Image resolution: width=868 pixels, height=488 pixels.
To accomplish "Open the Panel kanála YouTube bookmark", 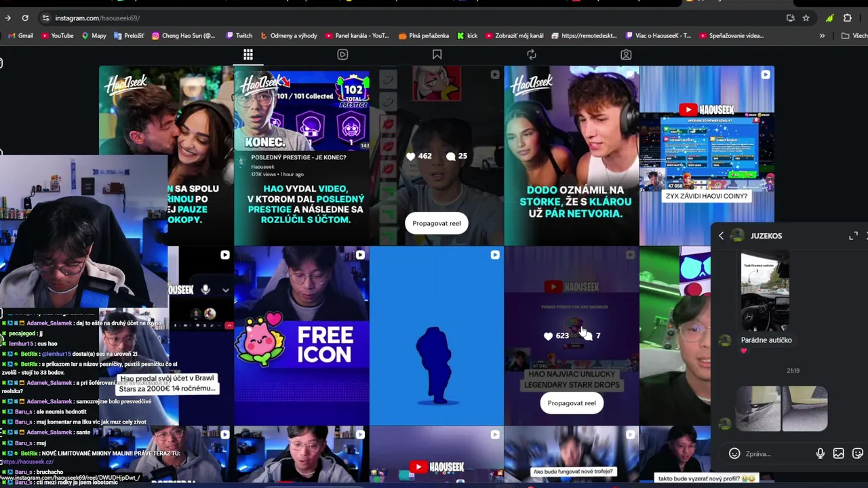I will pos(357,35).
